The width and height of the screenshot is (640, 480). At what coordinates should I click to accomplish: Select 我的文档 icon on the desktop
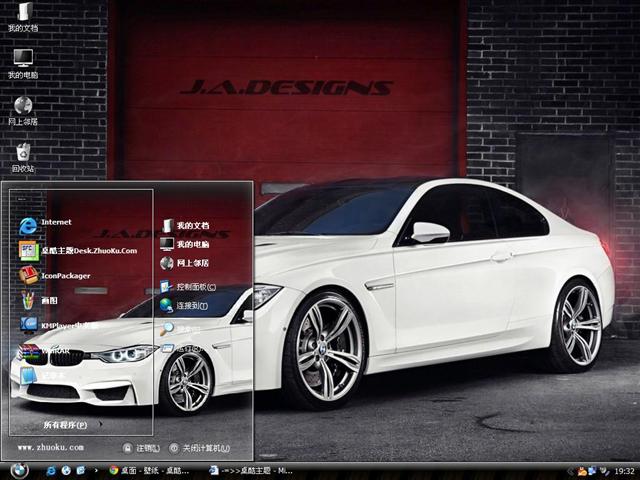[x=23, y=15]
